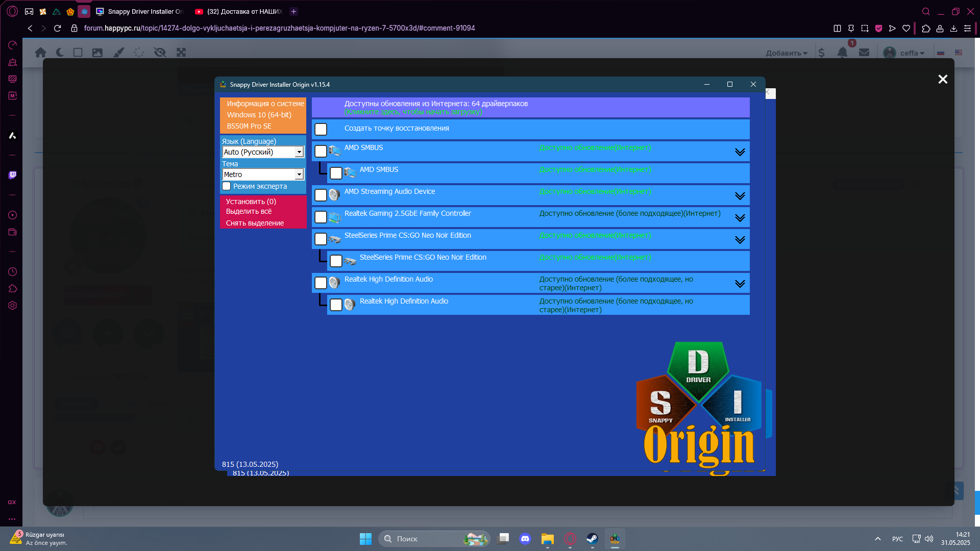
Task: Take a snapshot with the dashed-square icon
Action: 865,28
